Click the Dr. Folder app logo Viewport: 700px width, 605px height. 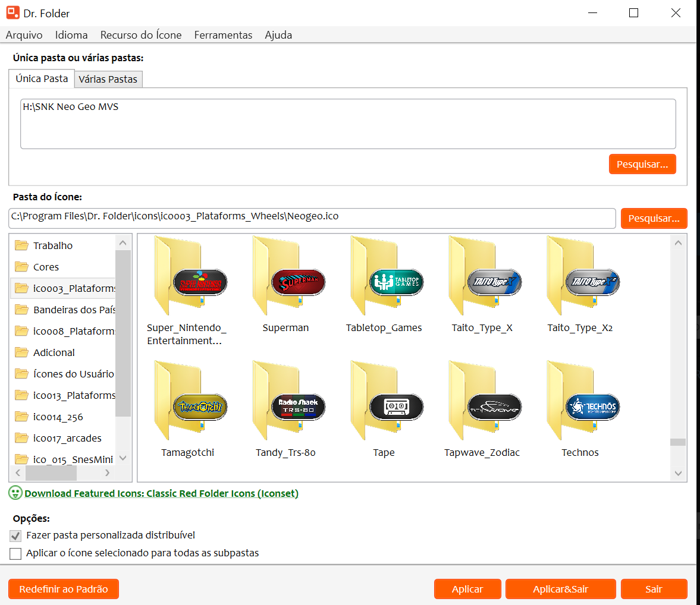coord(13,13)
